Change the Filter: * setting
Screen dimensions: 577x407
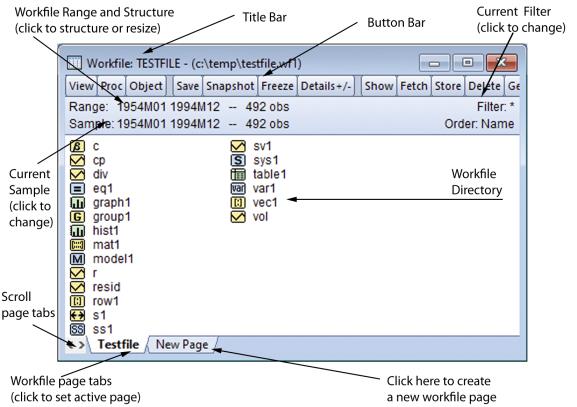[x=495, y=107]
